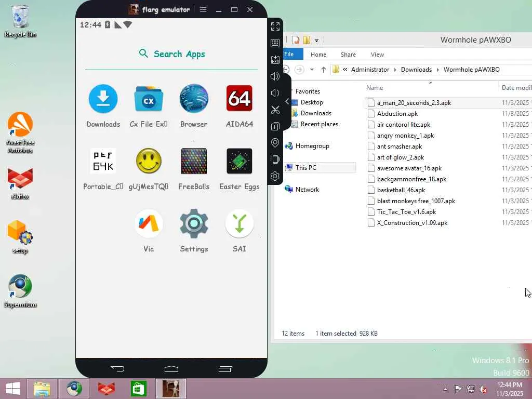Expand arrow after Downloads in breadcrumb
Screen dimensions: 532x399
[437, 70]
